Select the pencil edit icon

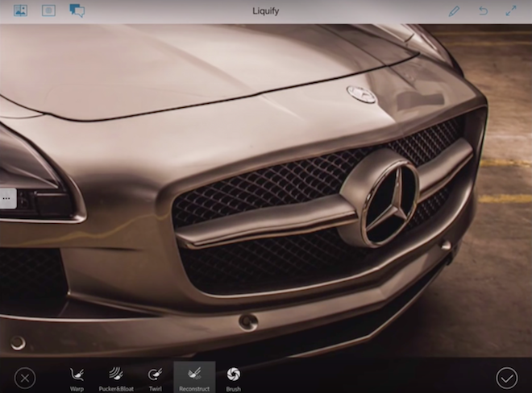[x=454, y=10]
